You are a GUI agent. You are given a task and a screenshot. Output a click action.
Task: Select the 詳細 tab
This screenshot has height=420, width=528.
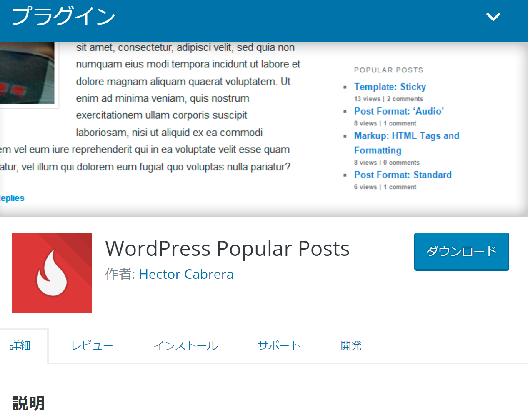(20, 345)
